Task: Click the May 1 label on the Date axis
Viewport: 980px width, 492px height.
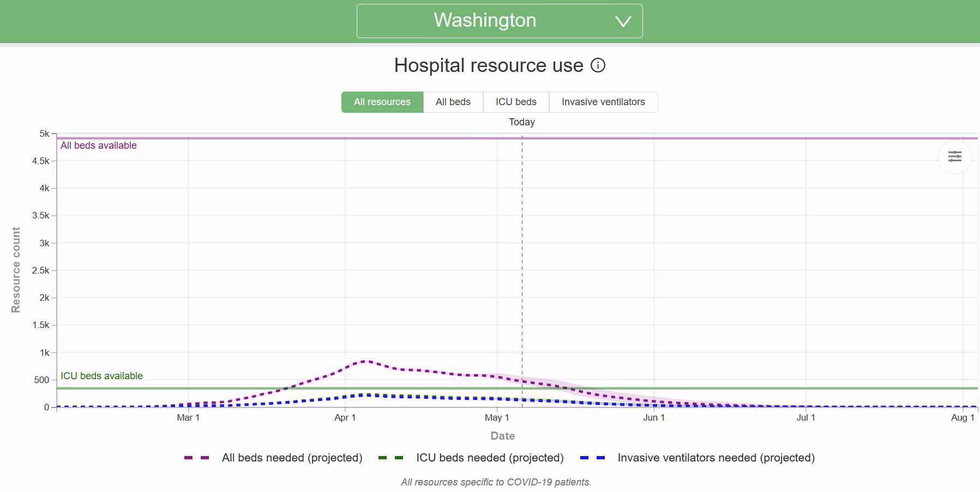Action: pyautogui.click(x=497, y=417)
